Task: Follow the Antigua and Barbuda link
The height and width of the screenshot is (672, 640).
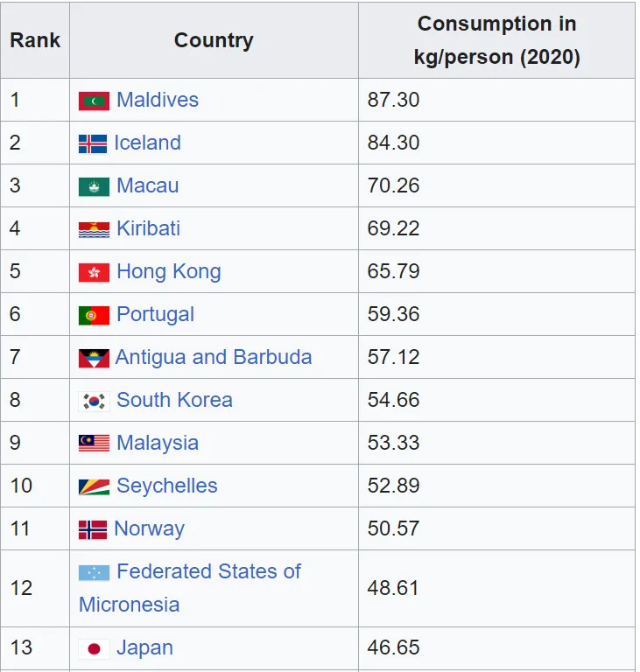Action: 214,357
